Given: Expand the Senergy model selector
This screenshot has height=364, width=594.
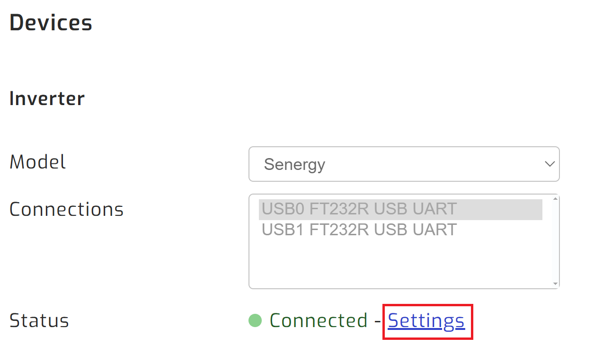Looking at the screenshot, I should pyautogui.click(x=404, y=164).
